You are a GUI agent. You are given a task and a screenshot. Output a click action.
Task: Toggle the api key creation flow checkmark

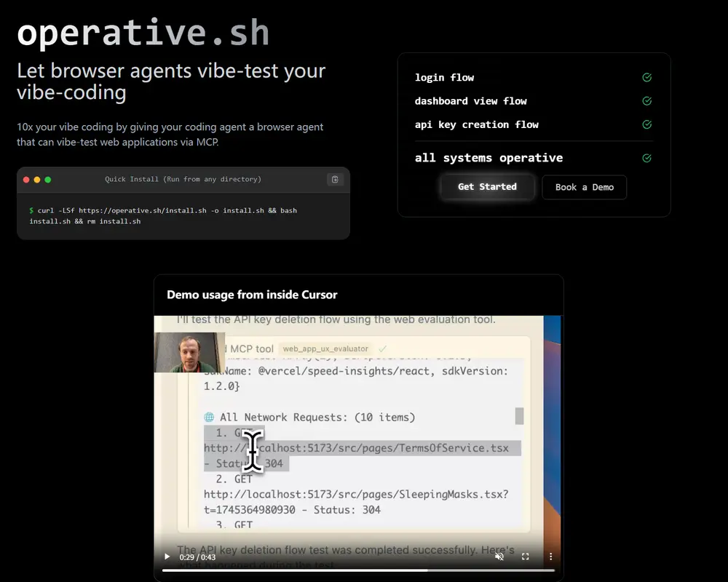pyautogui.click(x=646, y=124)
